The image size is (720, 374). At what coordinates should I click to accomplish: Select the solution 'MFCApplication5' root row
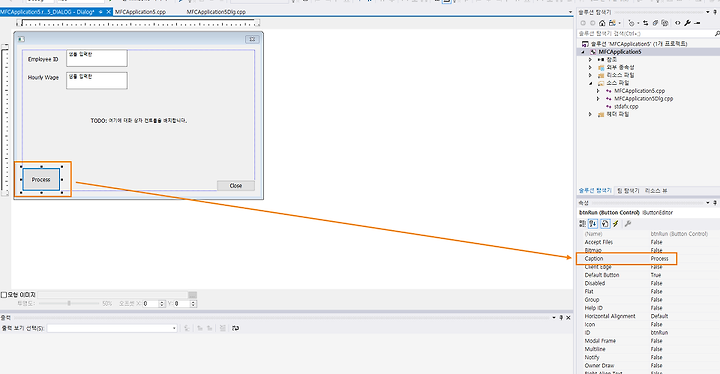tap(638, 44)
